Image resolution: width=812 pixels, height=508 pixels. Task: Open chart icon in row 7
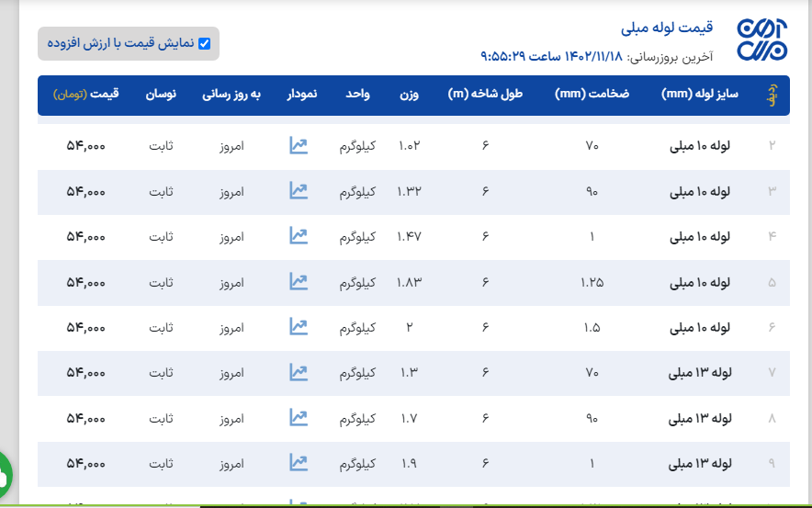(298, 372)
